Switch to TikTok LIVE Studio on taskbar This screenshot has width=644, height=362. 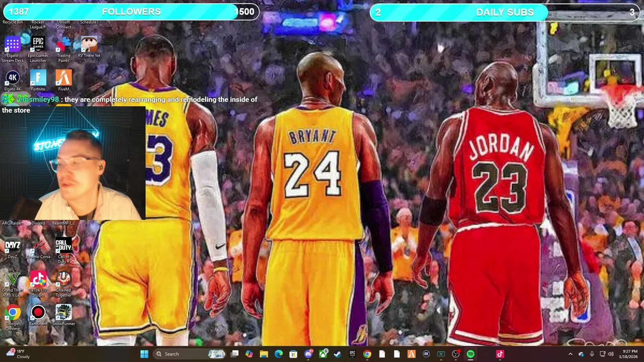[x=500, y=354]
